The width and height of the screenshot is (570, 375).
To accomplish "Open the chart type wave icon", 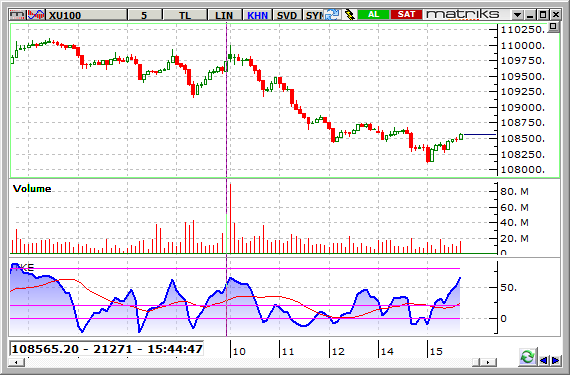I will [36, 15].
